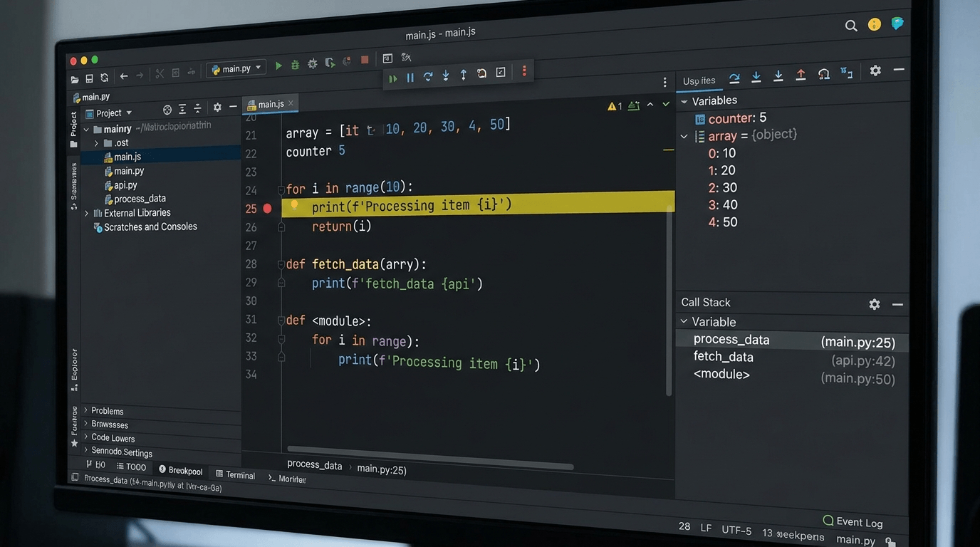
Task: Open the Project view dropdown
Action: click(x=109, y=113)
